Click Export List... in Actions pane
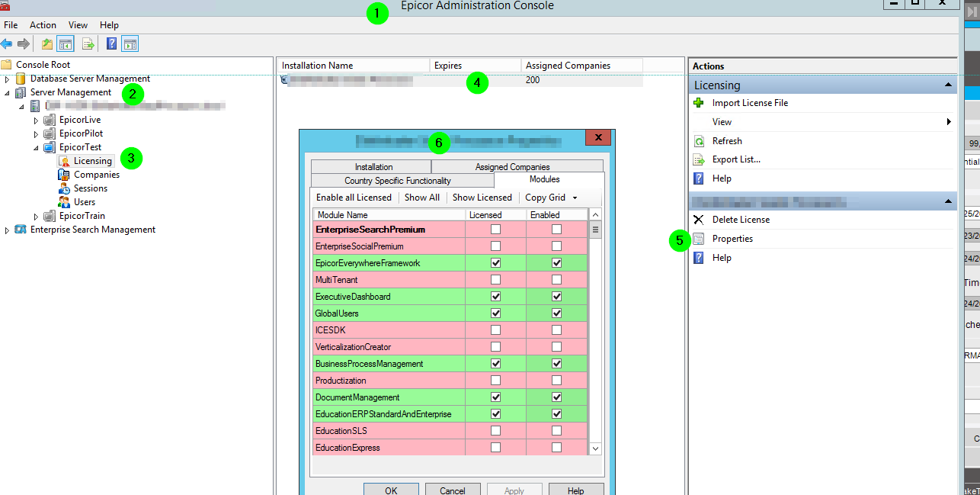This screenshot has height=495, width=980. pyautogui.click(x=736, y=159)
